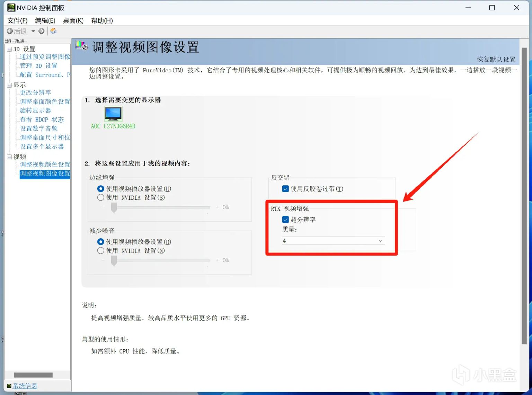The width and height of the screenshot is (532, 395).
Task: Open 旋转显示器 in the task tree
Action: pyautogui.click(x=35, y=110)
